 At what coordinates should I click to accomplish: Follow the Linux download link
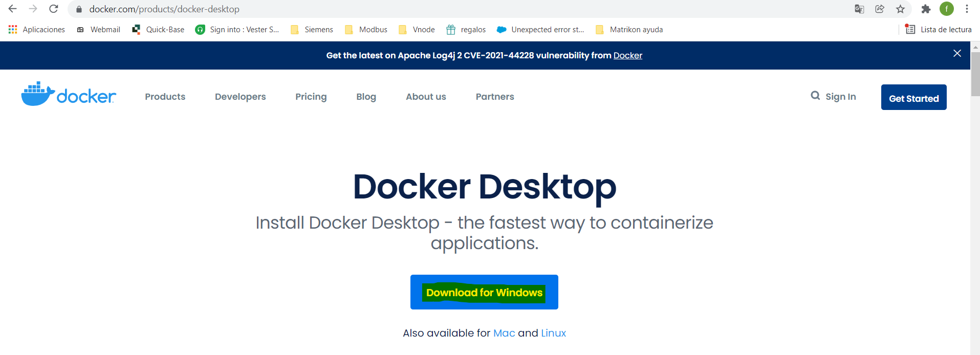(x=553, y=333)
